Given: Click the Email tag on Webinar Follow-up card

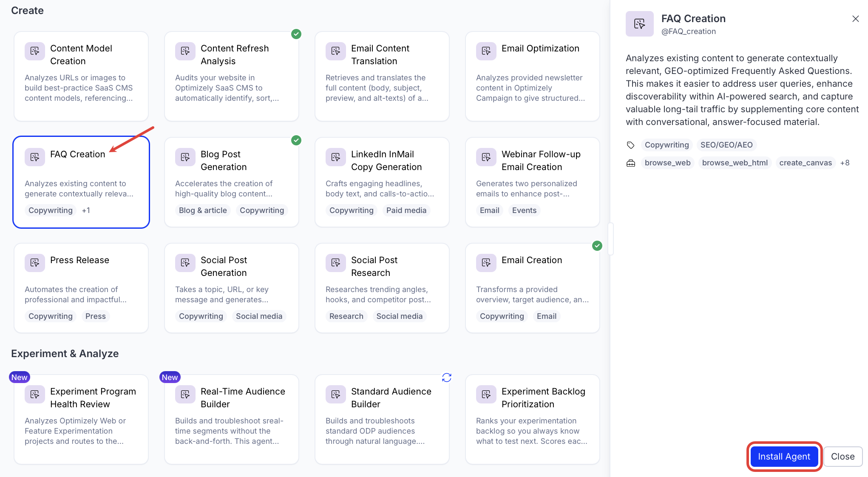Looking at the screenshot, I should [x=490, y=210].
